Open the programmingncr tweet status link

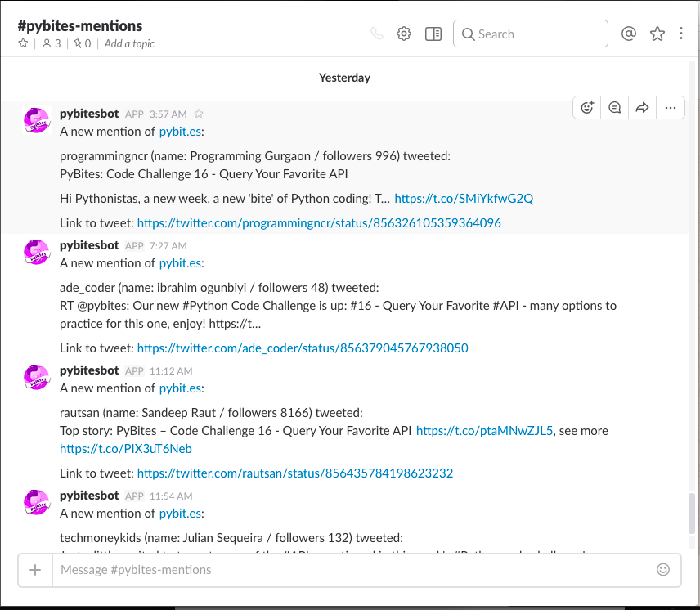click(319, 223)
